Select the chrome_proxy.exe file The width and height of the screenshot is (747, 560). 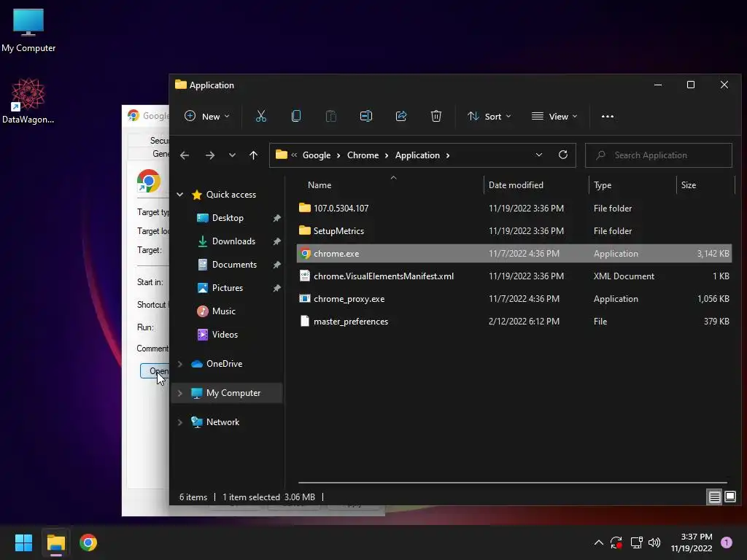click(349, 299)
